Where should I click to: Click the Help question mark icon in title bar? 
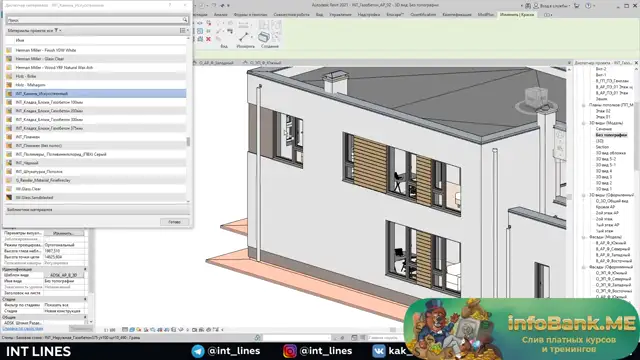588,6
